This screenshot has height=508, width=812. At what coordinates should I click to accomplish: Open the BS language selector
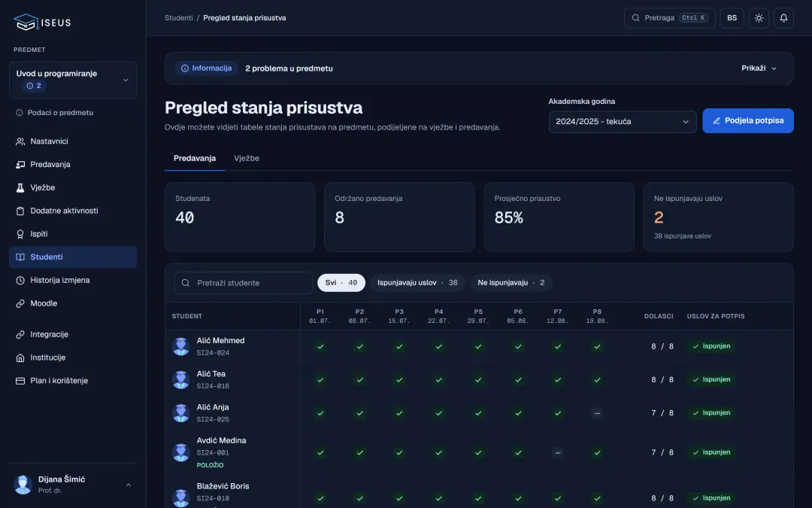click(732, 18)
